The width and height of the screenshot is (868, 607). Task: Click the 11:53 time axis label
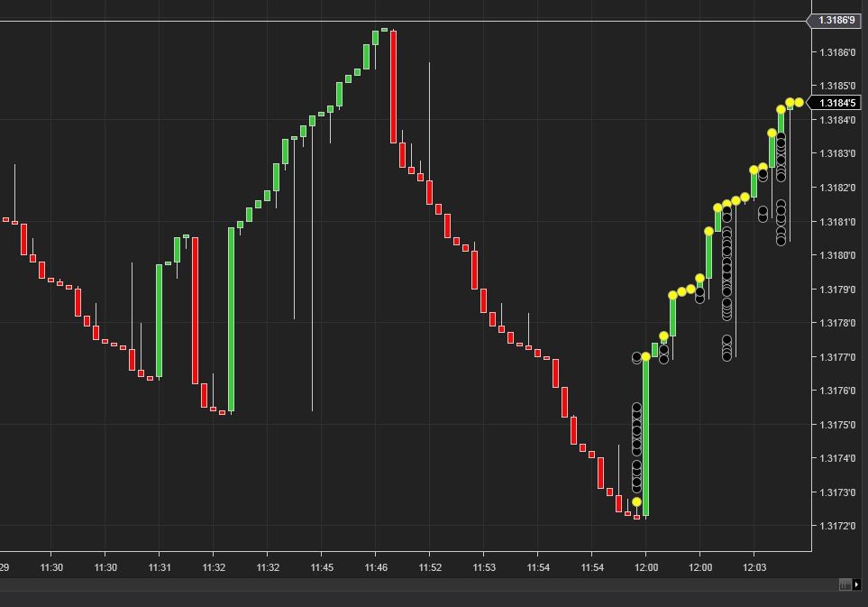(x=484, y=567)
